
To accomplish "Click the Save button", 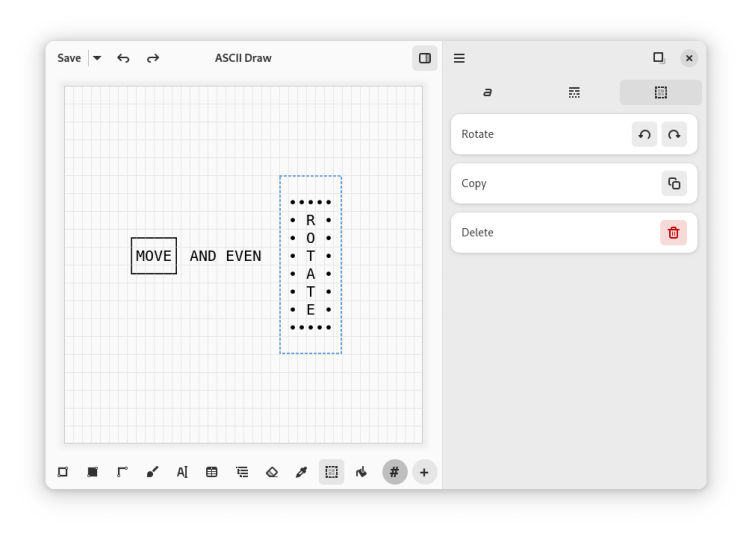I will coord(69,58).
